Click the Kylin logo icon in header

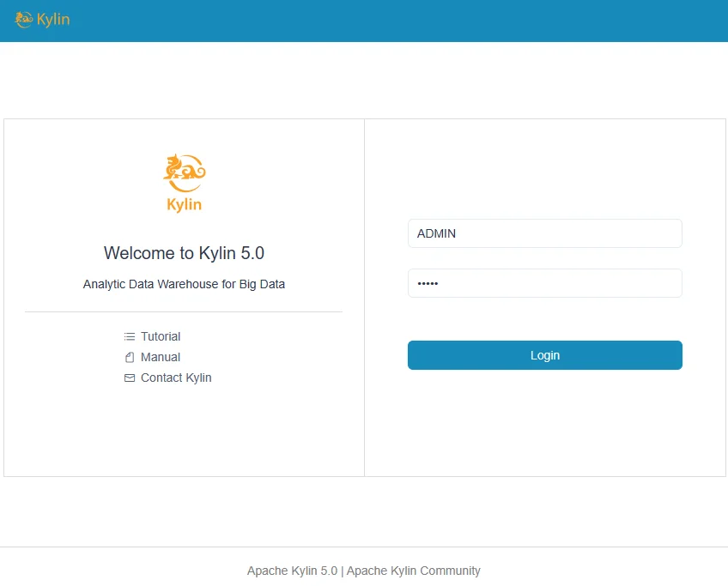(x=24, y=20)
